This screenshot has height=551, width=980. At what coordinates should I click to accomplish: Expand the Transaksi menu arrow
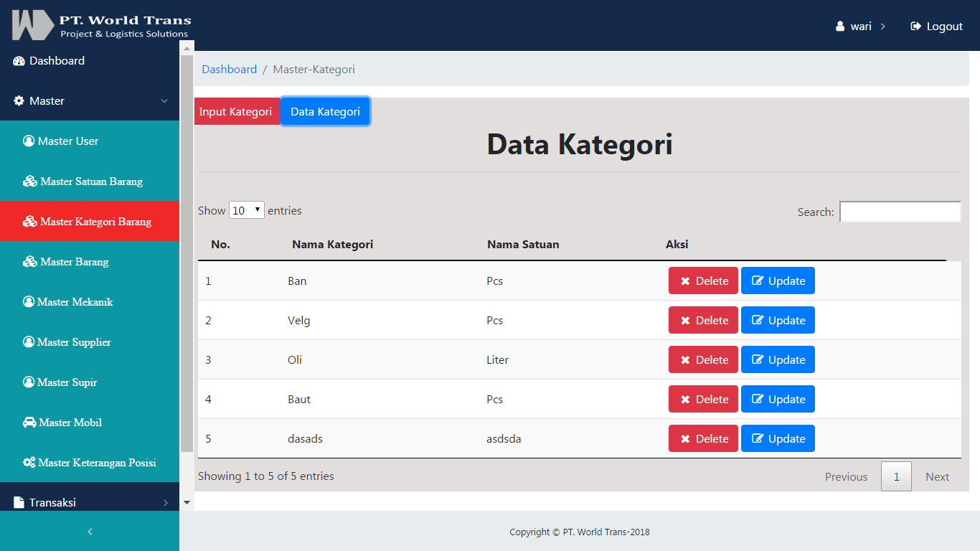165,503
